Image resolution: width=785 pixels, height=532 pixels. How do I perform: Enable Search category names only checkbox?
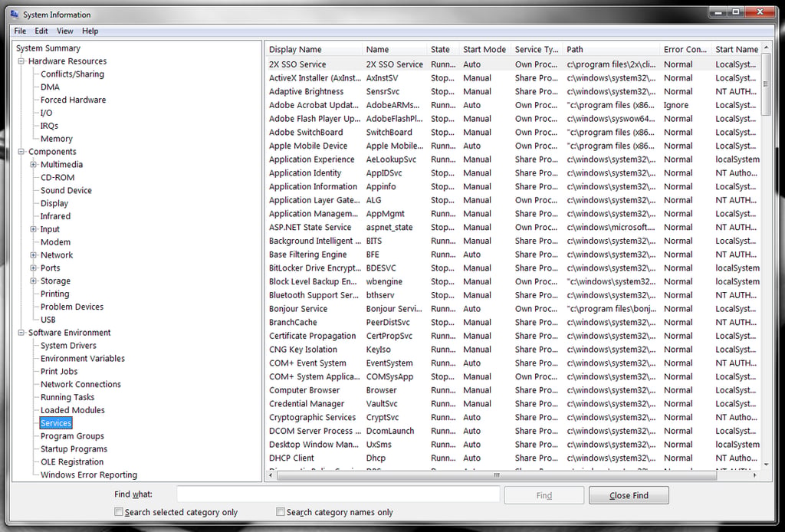[x=281, y=511]
